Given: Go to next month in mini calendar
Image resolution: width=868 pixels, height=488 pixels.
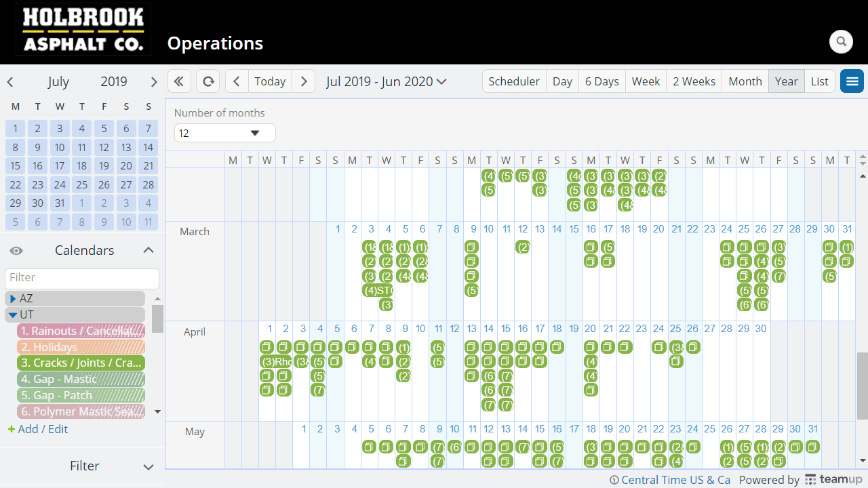Looking at the screenshot, I should (154, 82).
